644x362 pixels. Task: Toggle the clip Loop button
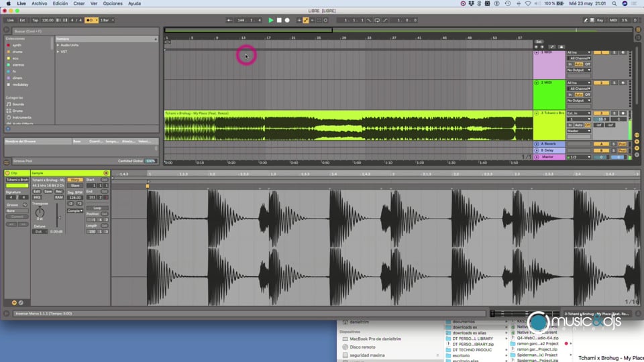97,208
